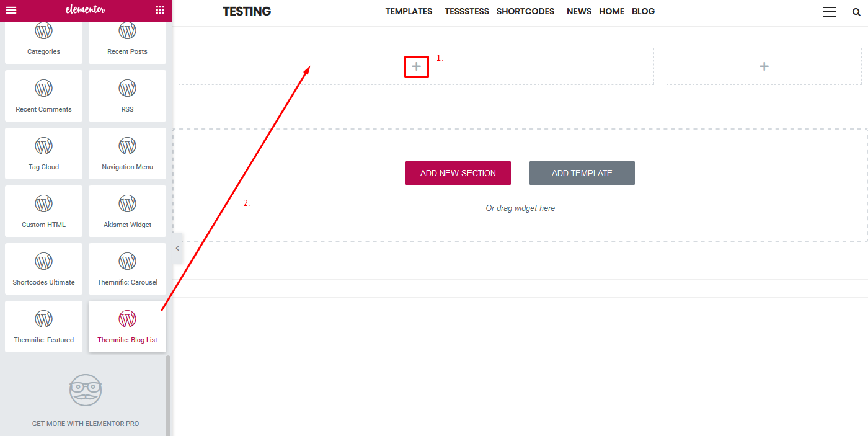Select the Custom HTML widget
The width and height of the screenshot is (868, 436).
point(43,211)
